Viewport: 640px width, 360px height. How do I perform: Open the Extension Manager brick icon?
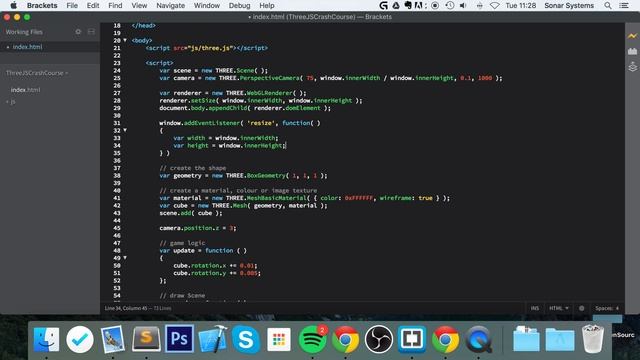(632, 51)
